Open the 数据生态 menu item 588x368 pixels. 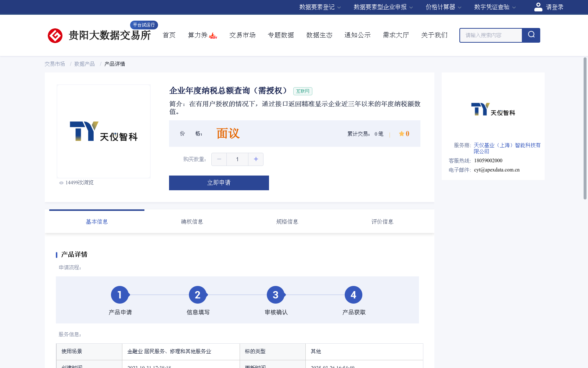pos(319,35)
